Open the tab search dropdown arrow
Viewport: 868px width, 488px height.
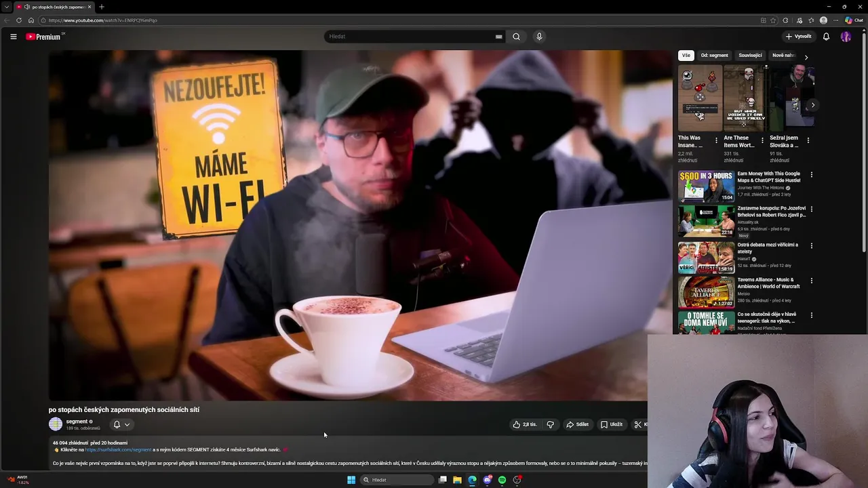(x=7, y=7)
